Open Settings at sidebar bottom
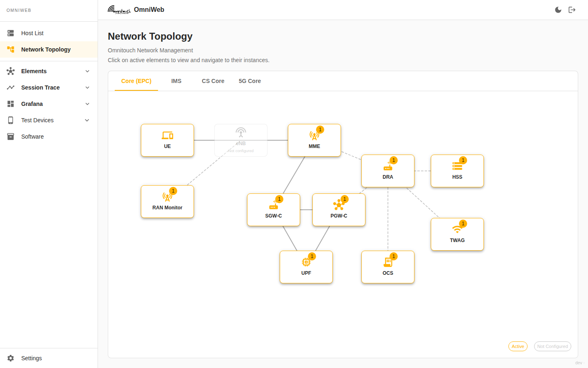 tap(49, 358)
